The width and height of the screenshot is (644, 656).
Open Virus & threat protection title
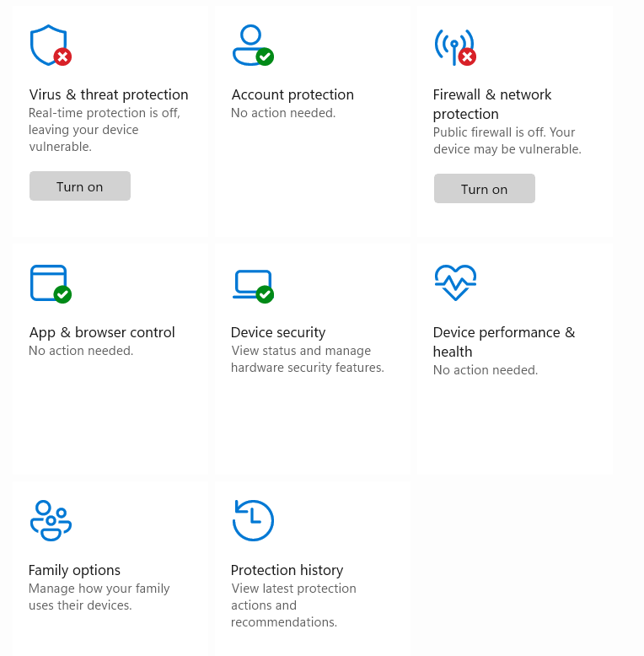tap(109, 94)
